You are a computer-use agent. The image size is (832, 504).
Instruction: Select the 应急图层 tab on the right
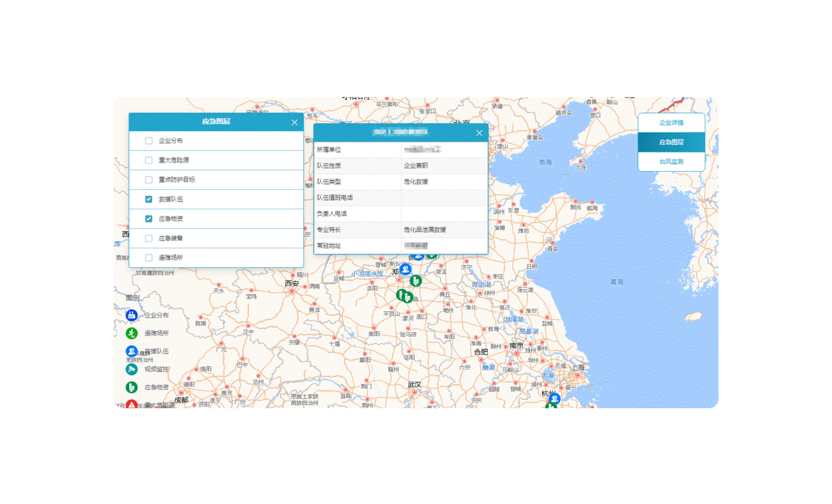671,142
